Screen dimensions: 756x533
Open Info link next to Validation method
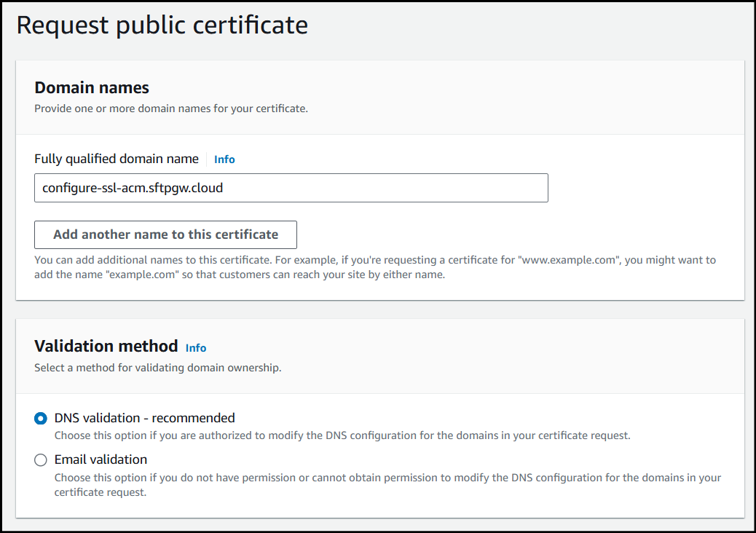(x=196, y=348)
